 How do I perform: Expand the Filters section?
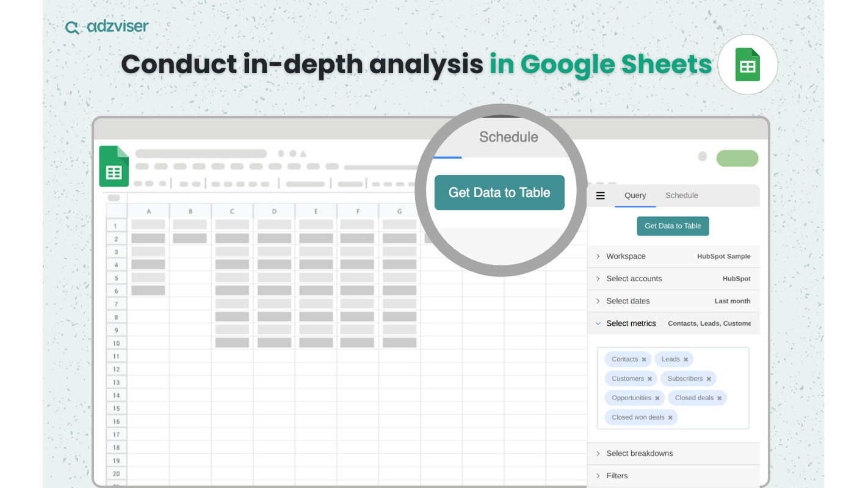673,476
